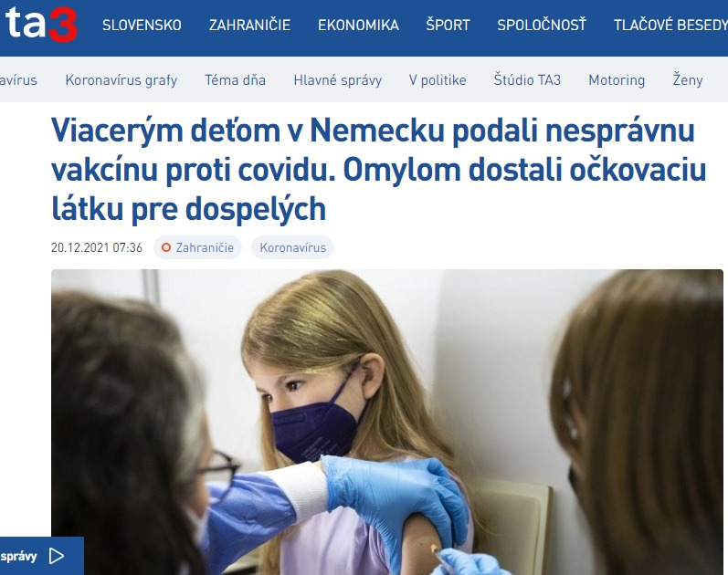This screenshot has height=575, width=728.
Task: Select Téma dňa in secondary navigation
Action: click(235, 79)
